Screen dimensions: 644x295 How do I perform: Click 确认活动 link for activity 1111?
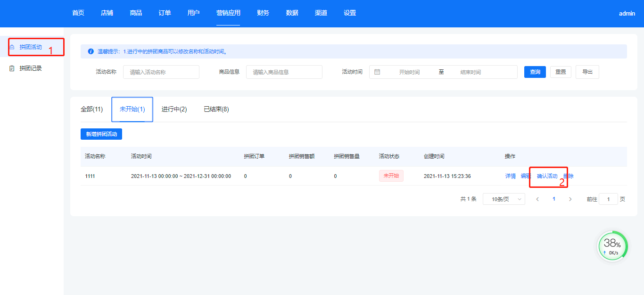click(x=547, y=176)
